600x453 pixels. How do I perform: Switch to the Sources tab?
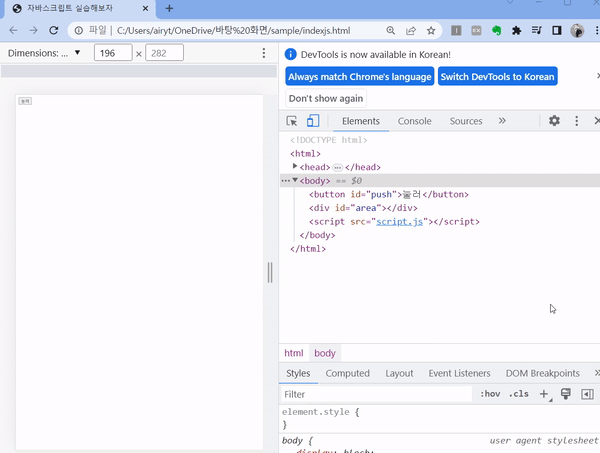point(466,121)
